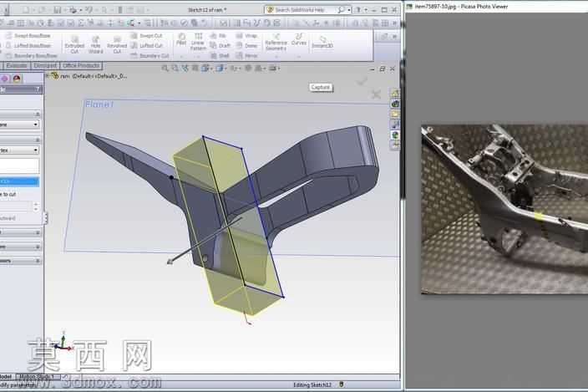Viewport: 588px width, 392px height.
Task: Switch to the Office Products tab
Action: point(81,66)
